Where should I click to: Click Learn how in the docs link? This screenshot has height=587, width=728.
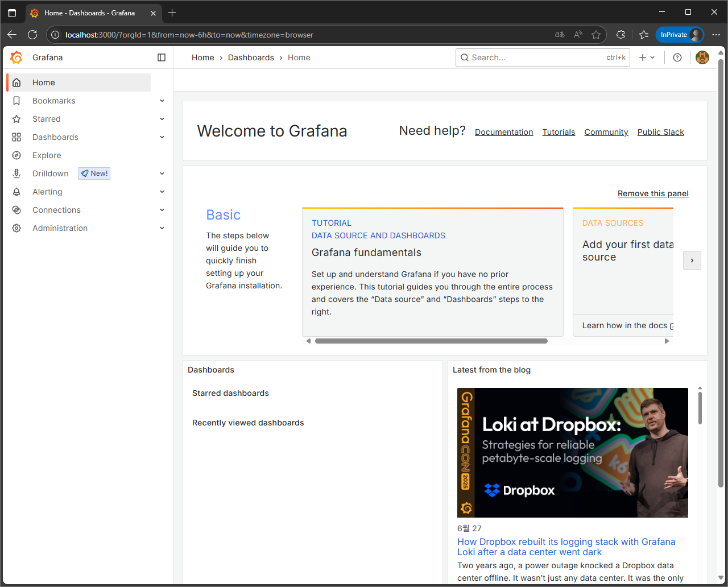coord(627,325)
